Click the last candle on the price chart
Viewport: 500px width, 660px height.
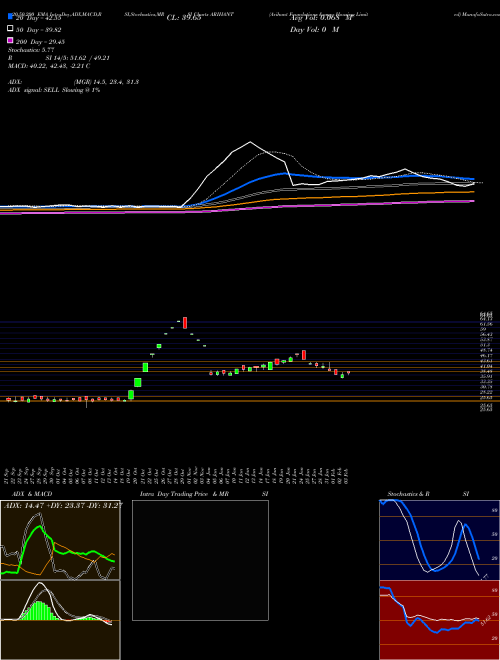pos(348,373)
